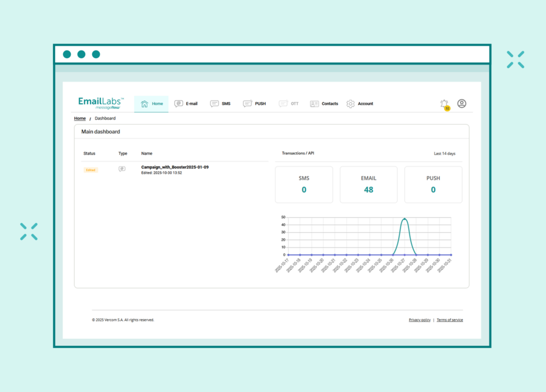Select the SMS messaging icon
This screenshot has width=546, height=392.
[x=214, y=103]
